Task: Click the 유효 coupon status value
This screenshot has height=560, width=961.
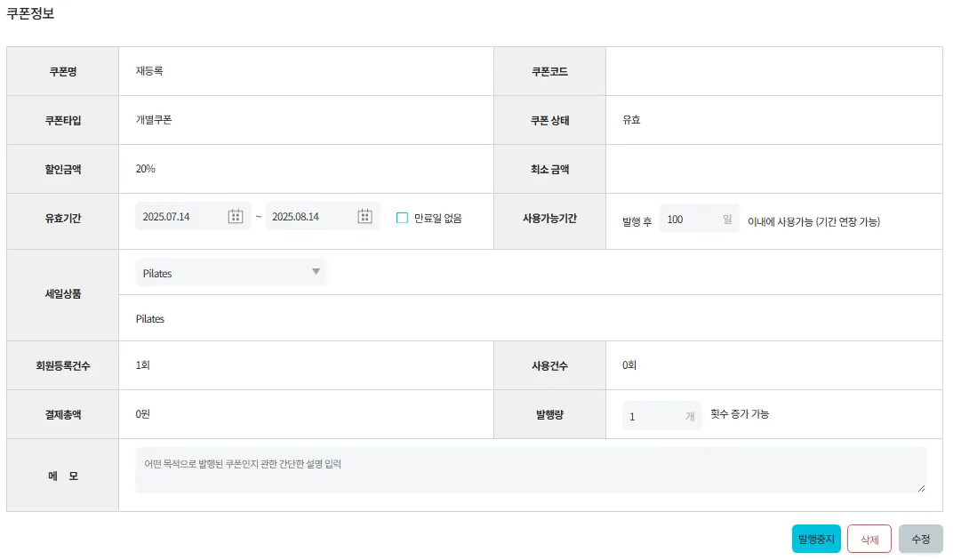Action: (x=631, y=119)
